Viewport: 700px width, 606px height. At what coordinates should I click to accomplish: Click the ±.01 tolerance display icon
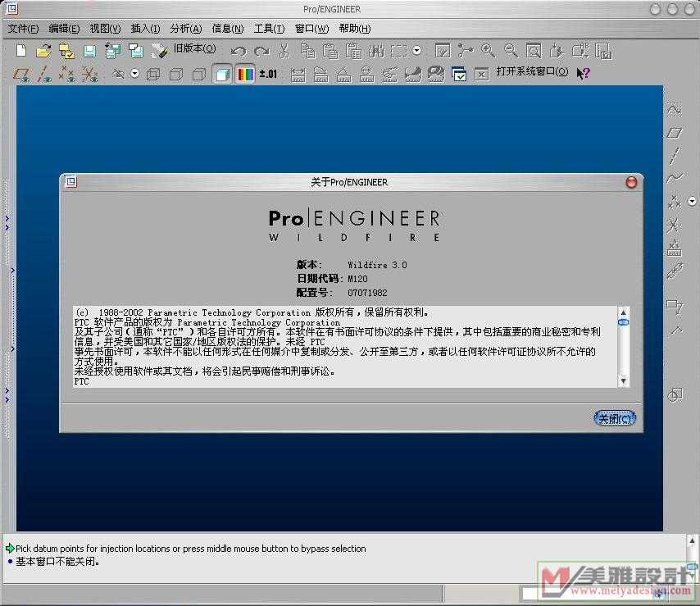tap(268, 74)
